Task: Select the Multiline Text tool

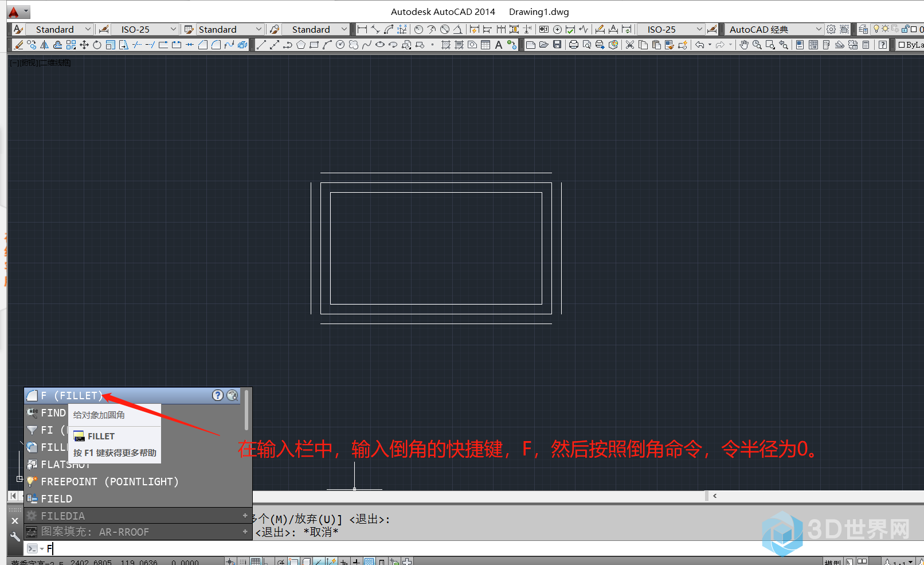Action: 498,45
